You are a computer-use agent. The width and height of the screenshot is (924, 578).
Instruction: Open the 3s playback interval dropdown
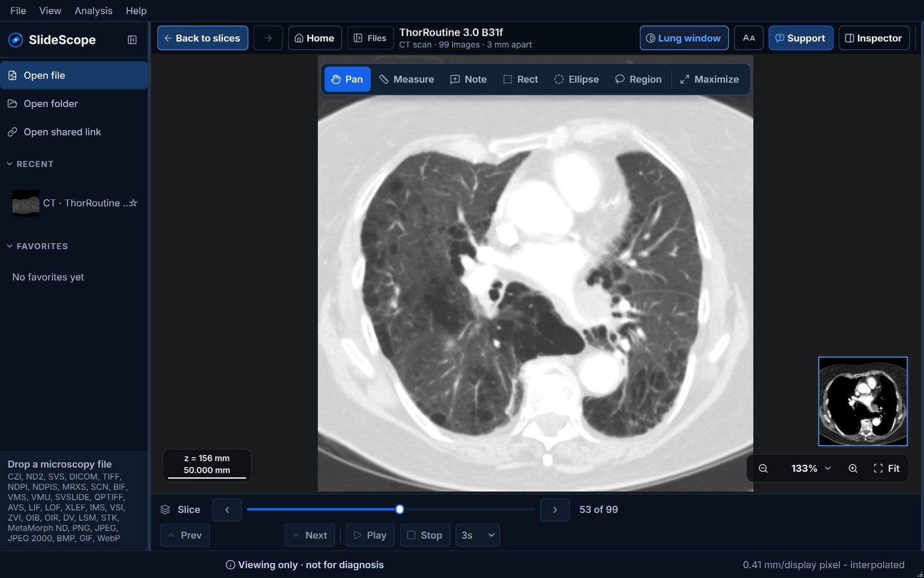click(478, 535)
